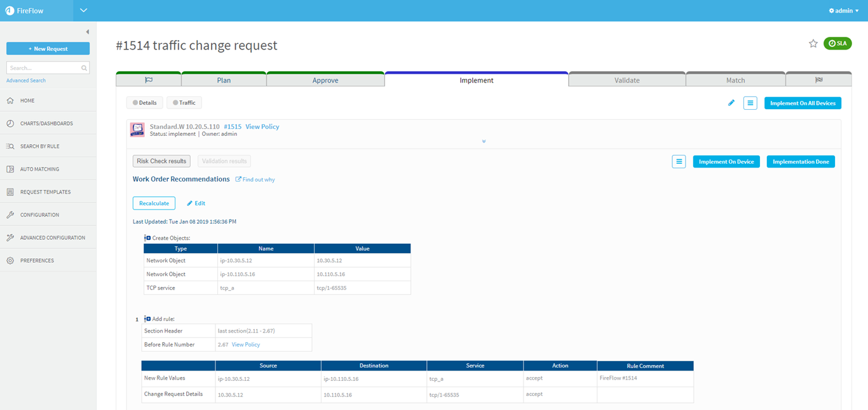Expand the device details double chevron
The image size is (868, 410).
[x=484, y=142]
